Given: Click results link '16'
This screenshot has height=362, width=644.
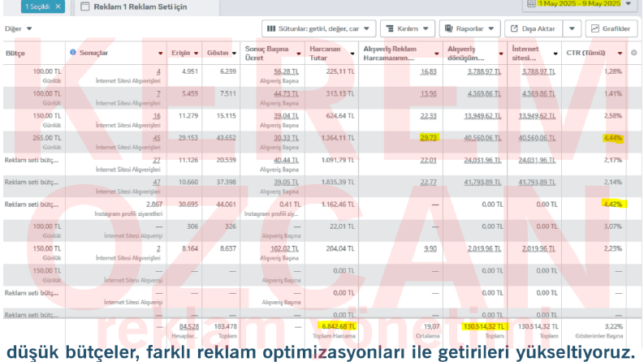Looking at the screenshot, I should click(157, 116).
